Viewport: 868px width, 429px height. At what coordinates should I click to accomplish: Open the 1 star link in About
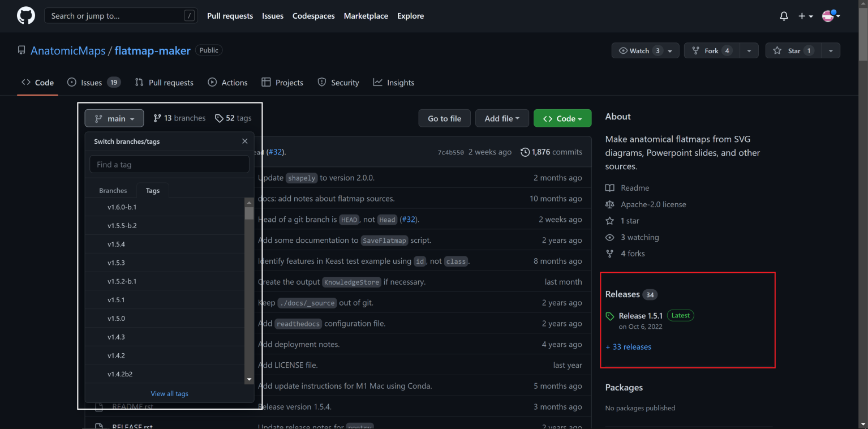pyautogui.click(x=622, y=221)
